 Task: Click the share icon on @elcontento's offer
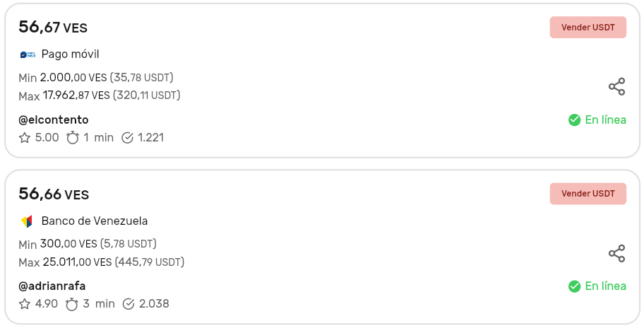click(616, 87)
